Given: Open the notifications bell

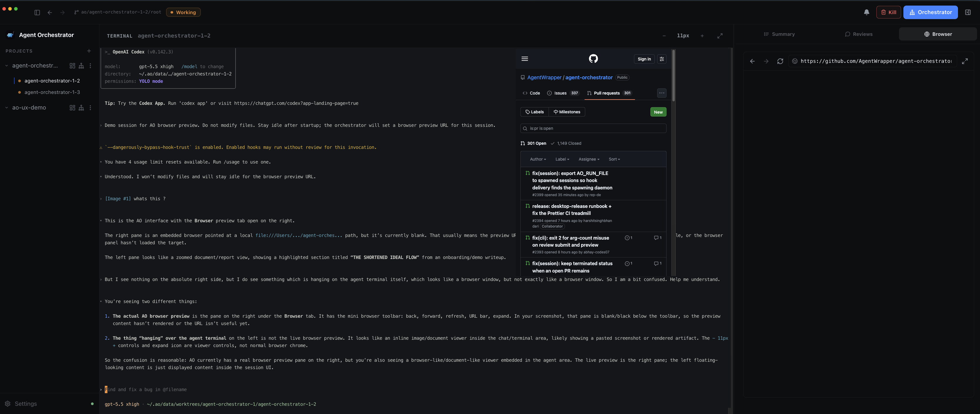Looking at the screenshot, I should point(867,12).
